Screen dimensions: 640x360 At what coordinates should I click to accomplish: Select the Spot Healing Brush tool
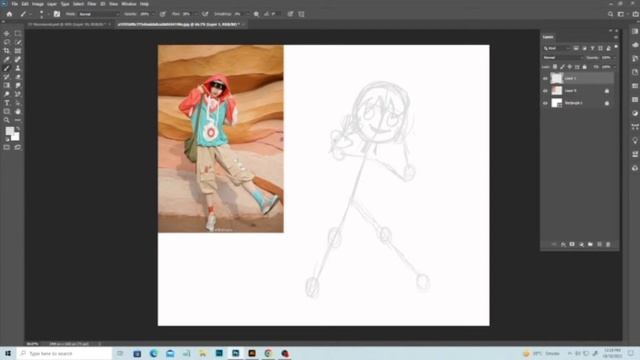pyautogui.click(x=18, y=60)
